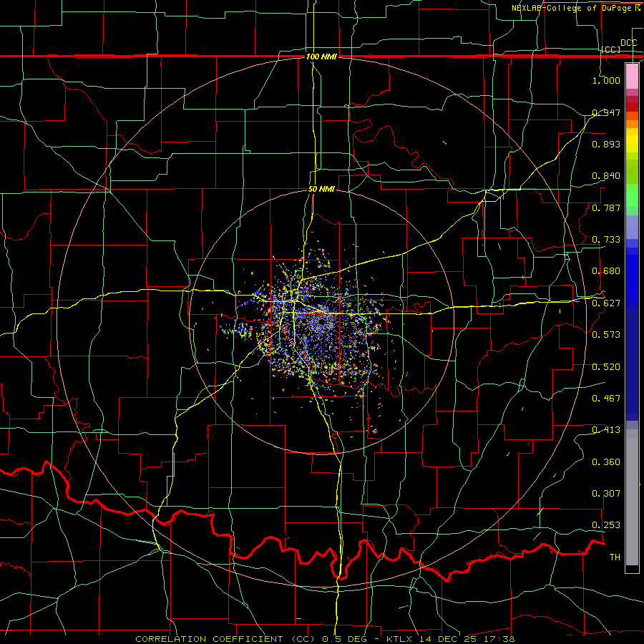Click the gray radar core at the center
The width and height of the screenshot is (644, 644).
(x=322, y=322)
